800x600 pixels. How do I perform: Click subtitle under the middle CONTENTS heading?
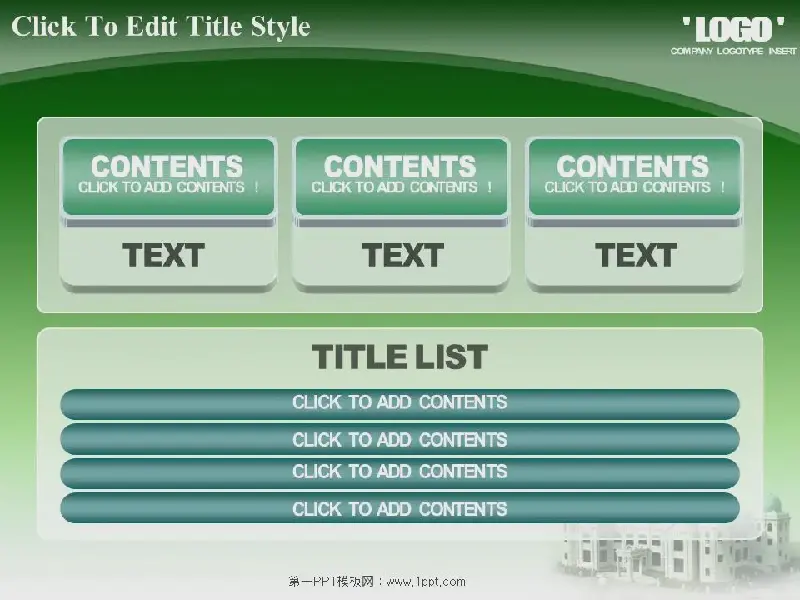pos(401,187)
